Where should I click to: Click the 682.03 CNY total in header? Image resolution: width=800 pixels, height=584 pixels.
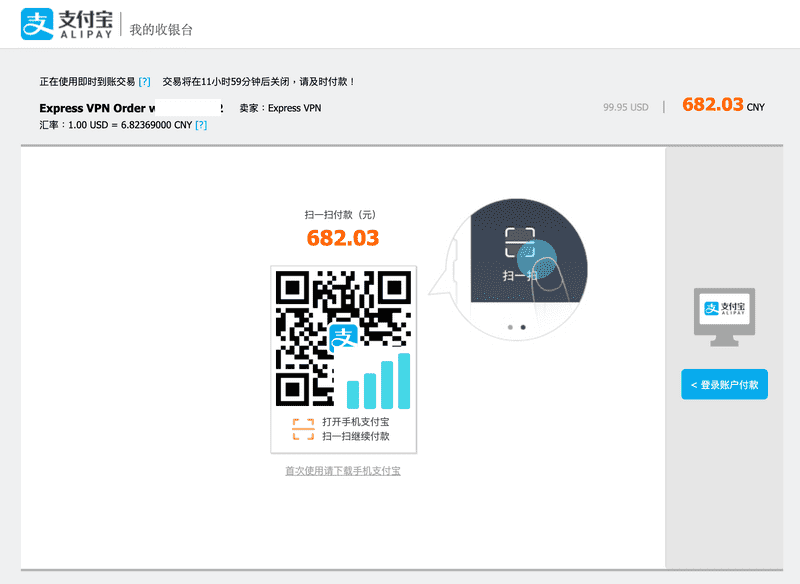point(723,105)
